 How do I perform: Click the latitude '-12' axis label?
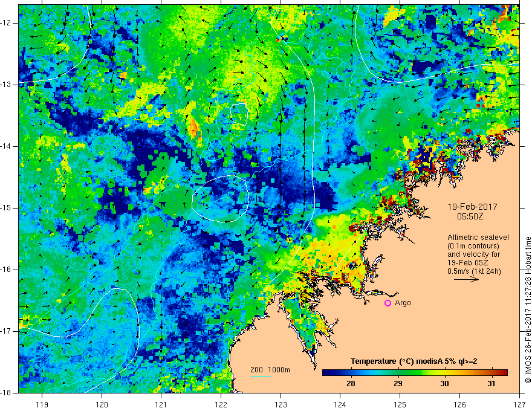(6, 23)
